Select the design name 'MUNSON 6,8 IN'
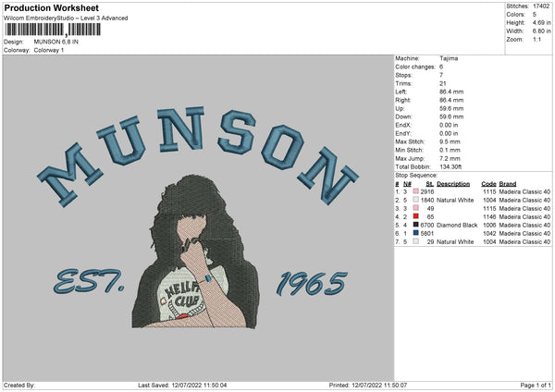555x392 pixels. (x=55, y=42)
